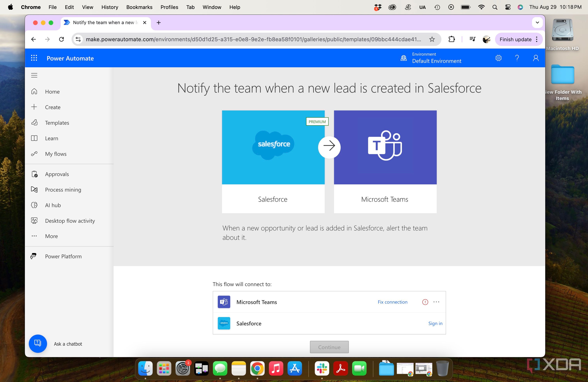Open the Environment picker Default Environment
The width and height of the screenshot is (588, 382).
click(x=431, y=58)
